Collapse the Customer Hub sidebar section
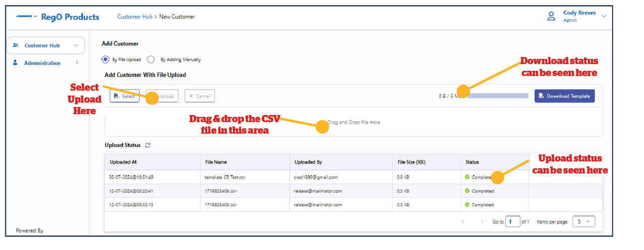 [x=76, y=45]
